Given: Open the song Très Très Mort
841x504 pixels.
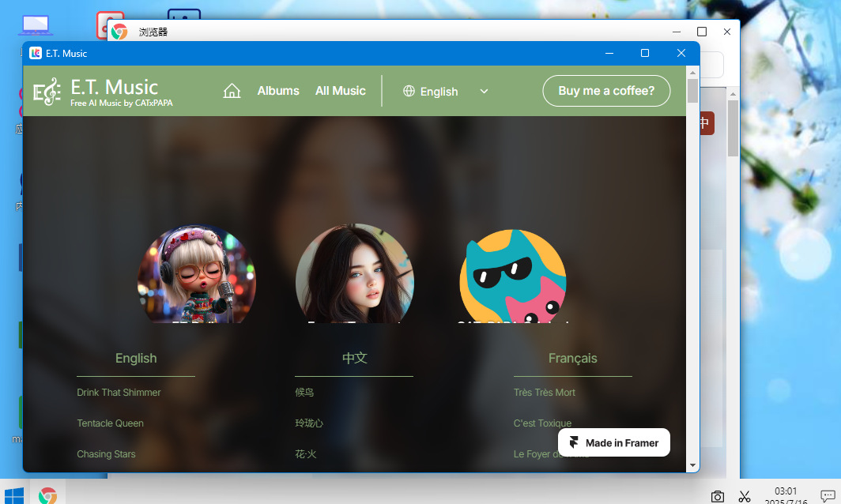Looking at the screenshot, I should [x=544, y=393].
